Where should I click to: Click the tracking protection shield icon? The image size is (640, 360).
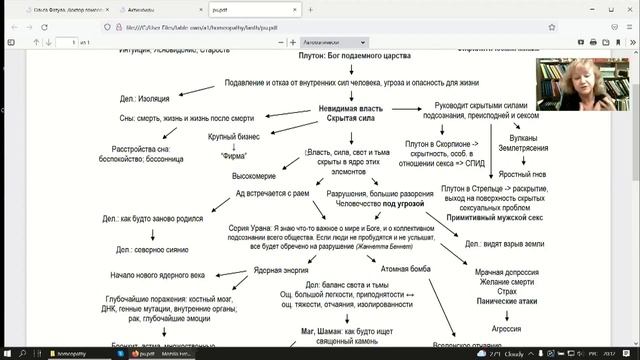107,27
